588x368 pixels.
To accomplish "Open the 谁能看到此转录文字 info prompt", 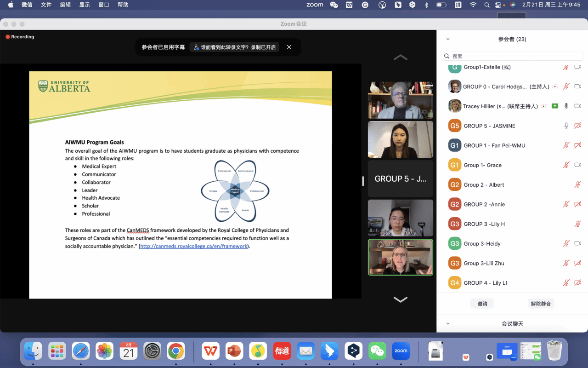I will pos(235,47).
